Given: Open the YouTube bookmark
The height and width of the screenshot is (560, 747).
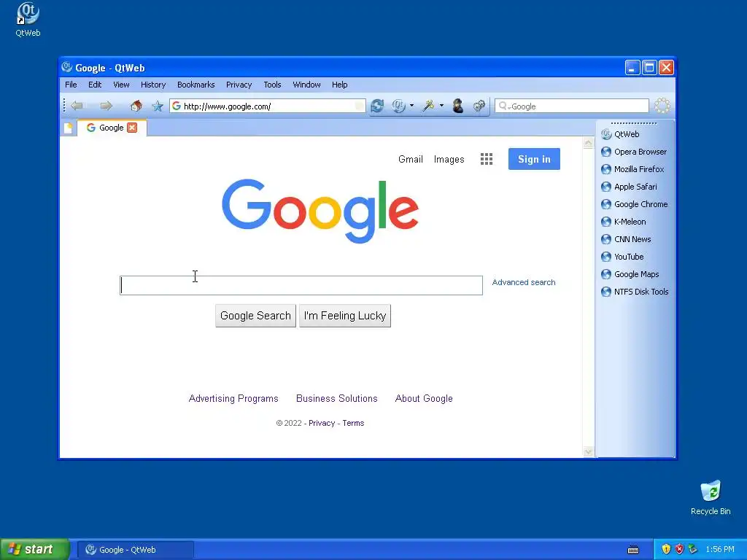Looking at the screenshot, I should [623, 257].
